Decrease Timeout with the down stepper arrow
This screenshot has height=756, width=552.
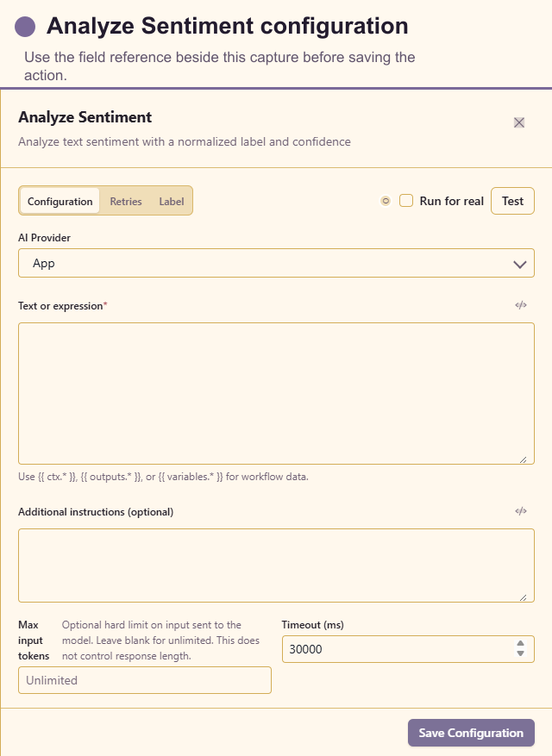520,653
